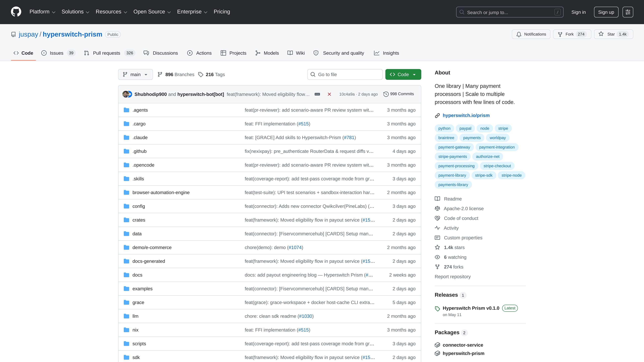644x362 pixels.
Task: View the 896 Branches link
Action: tap(176, 74)
